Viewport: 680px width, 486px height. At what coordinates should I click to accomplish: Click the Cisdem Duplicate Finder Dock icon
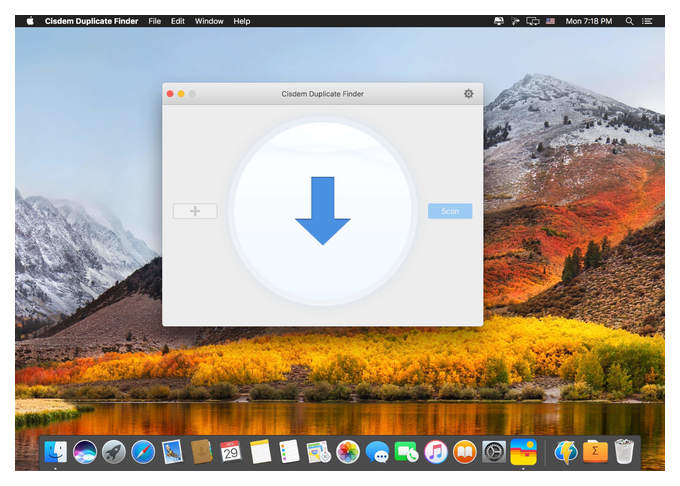tap(523, 452)
